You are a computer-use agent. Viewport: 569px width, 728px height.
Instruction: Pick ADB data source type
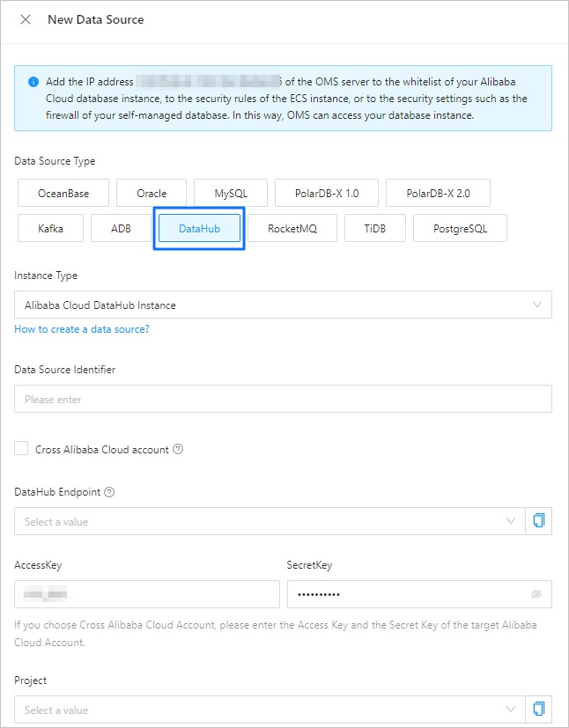click(x=121, y=228)
